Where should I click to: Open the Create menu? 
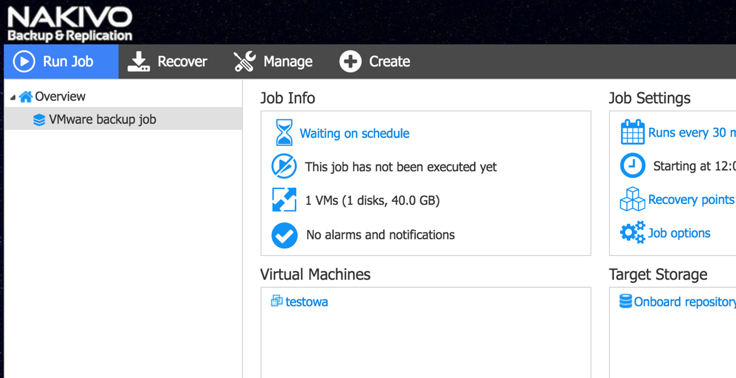[375, 62]
